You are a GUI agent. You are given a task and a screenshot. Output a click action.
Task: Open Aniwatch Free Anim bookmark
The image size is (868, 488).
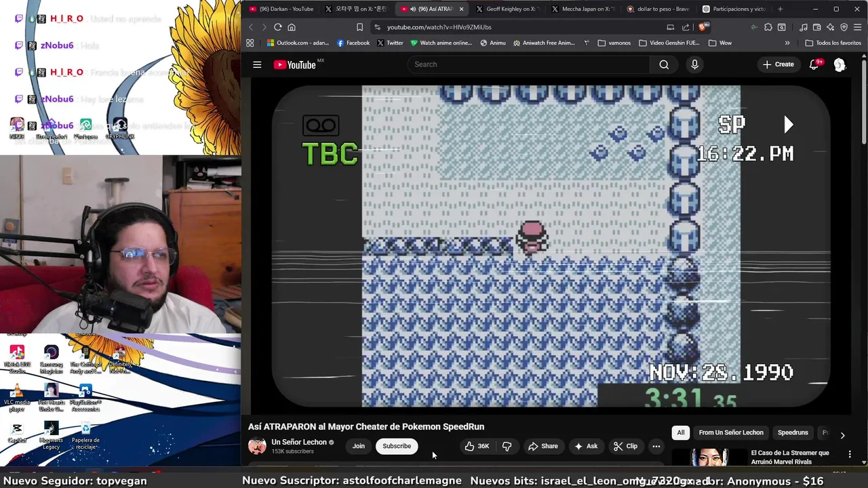[544, 43]
